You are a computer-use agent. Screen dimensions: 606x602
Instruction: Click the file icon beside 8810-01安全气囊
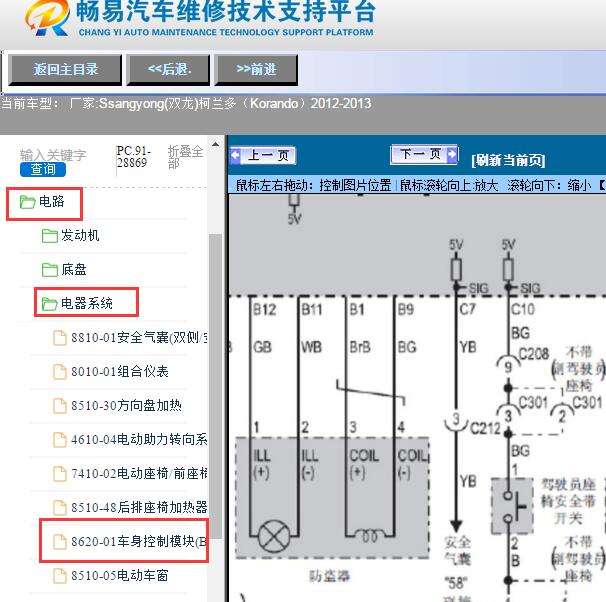(60, 338)
